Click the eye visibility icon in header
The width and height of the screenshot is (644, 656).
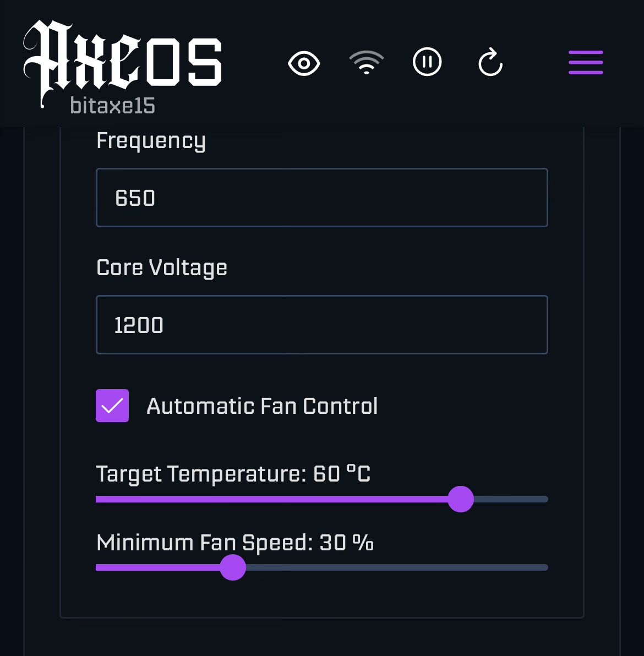[304, 63]
